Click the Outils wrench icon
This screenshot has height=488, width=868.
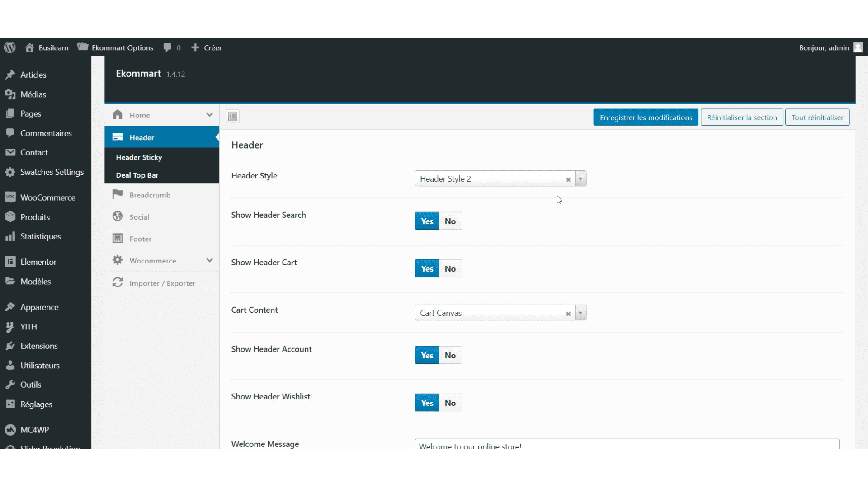point(10,385)
